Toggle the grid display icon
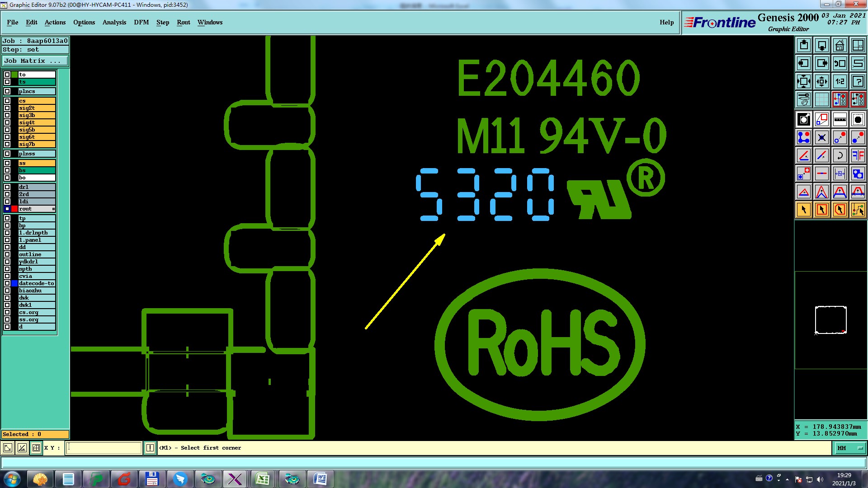 click(821, 99)
